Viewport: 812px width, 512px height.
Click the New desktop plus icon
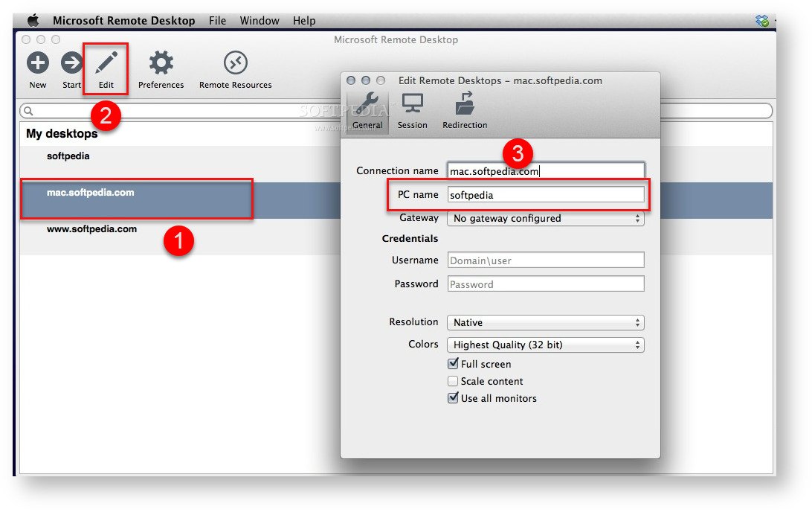(x=38, y=63)
